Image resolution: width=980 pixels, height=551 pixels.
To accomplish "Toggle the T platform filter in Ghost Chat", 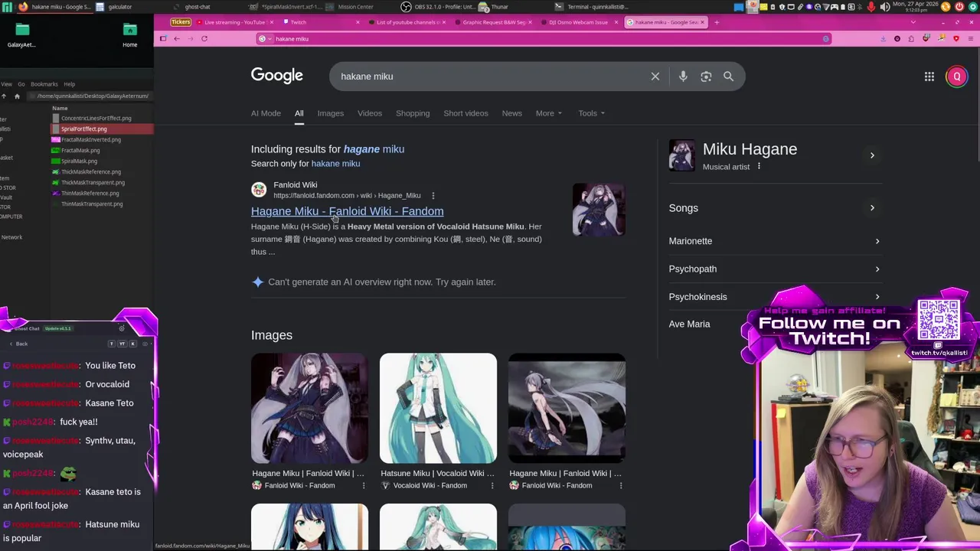I will click(112, 344).
